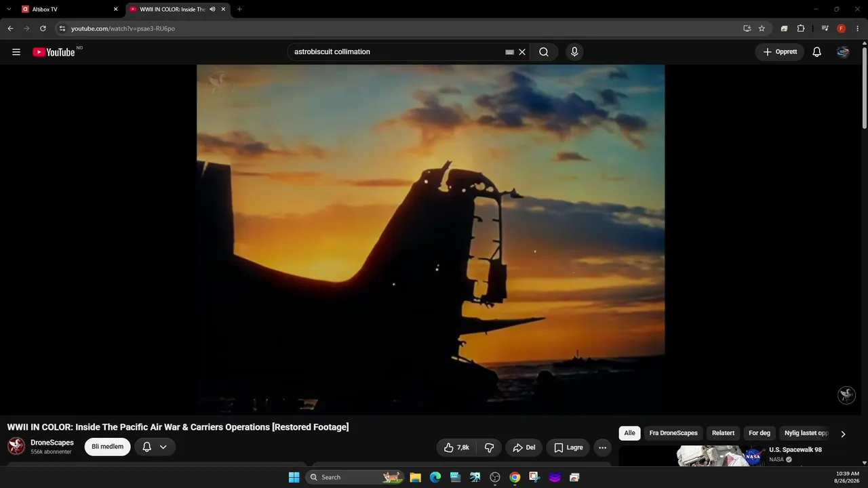Select the Alle filter chip
The width and height of the screenshot is (868, 488).
(x=629, y=433)
